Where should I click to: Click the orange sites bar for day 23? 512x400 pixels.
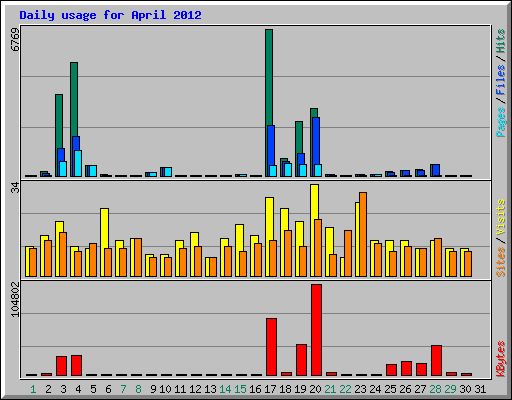pyautogui.click(x=363, y=234)
